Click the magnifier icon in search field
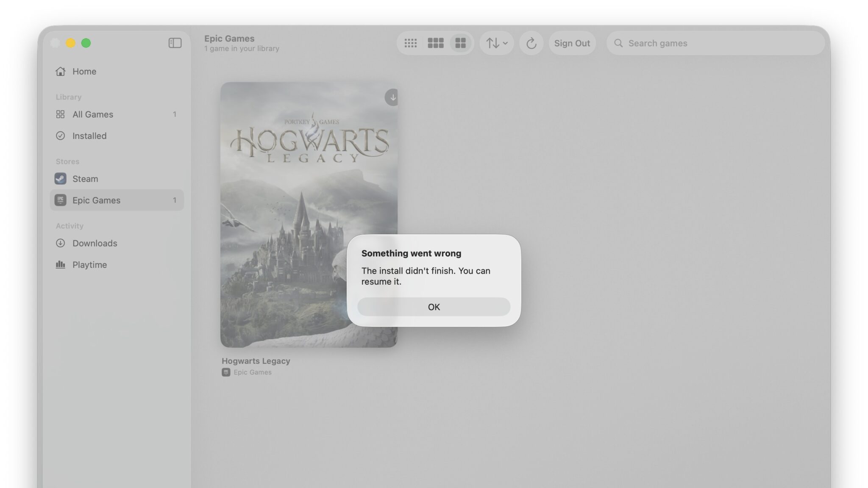 [618, 43]
